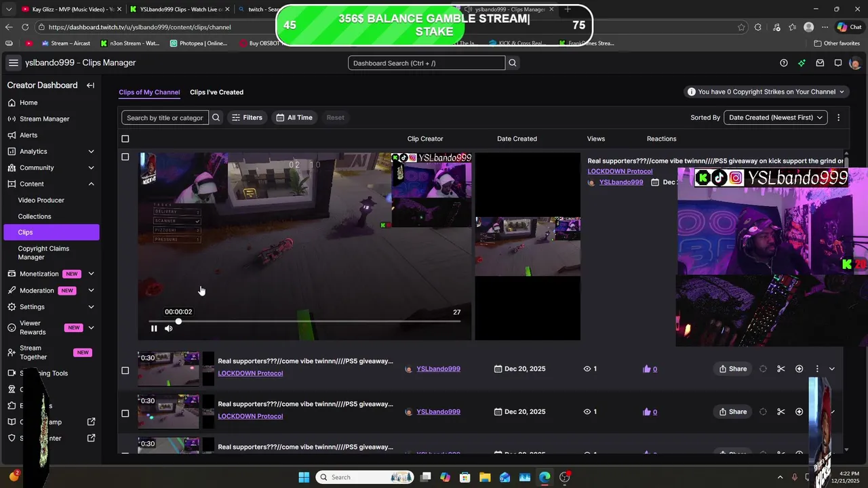The image size is (868, 488).
Task: Collapse the Creator Dashboard sidebar arrow
Action: (90, 85)
